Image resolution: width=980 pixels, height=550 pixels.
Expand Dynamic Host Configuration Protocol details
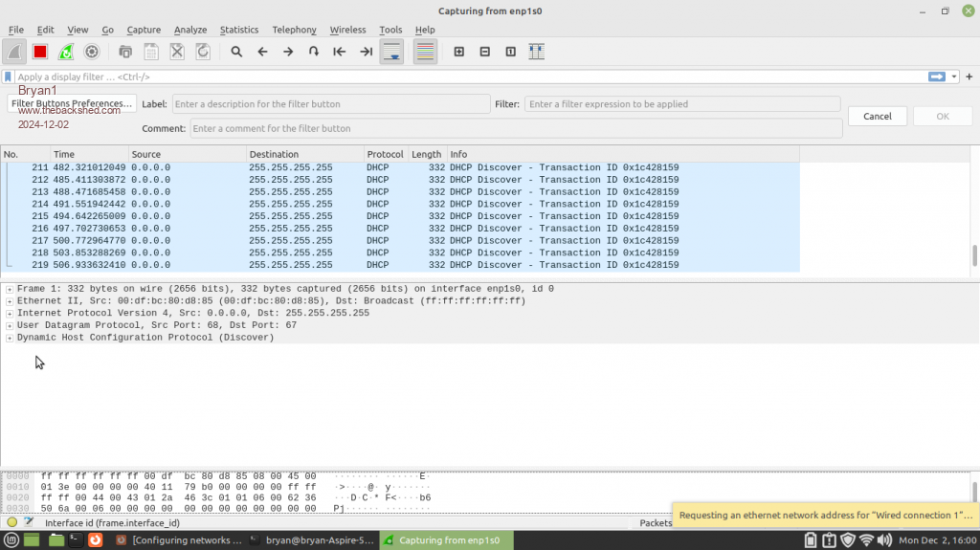[10, 338]
